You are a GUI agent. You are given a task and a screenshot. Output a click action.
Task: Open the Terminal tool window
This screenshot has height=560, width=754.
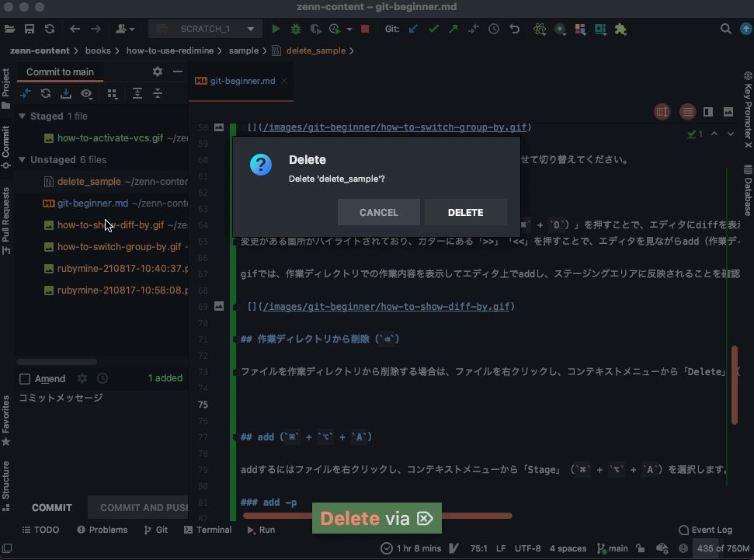[207, 530]
